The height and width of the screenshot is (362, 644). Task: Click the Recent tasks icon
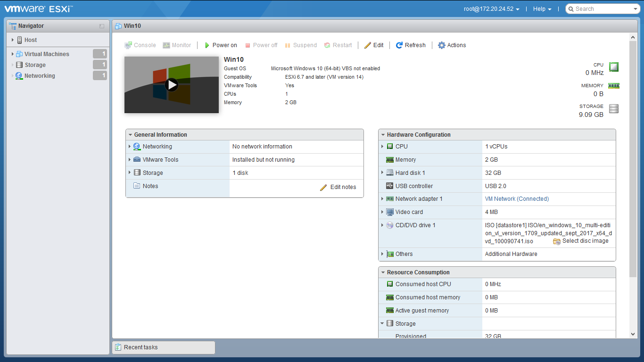[x=118, y=347]
